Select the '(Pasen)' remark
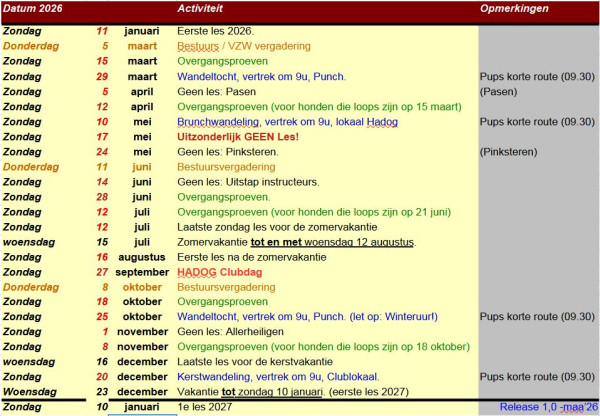This screenshot has width=600, height=416. pyautogui.click(x=498, y=92)
